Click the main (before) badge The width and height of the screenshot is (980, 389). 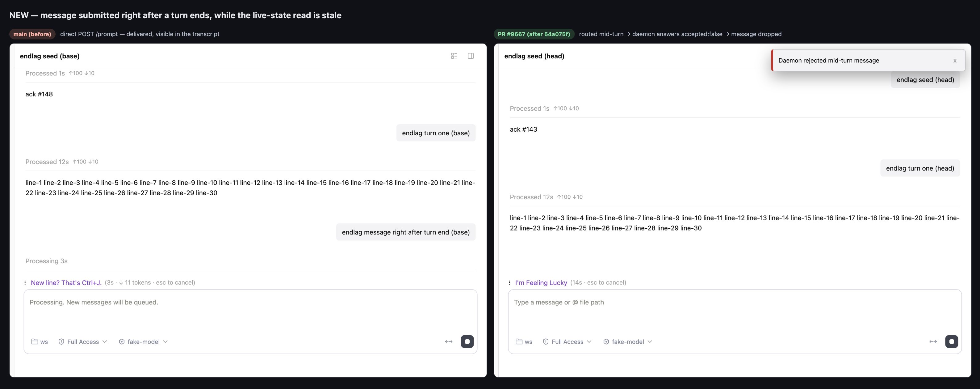tap(32, 34)
